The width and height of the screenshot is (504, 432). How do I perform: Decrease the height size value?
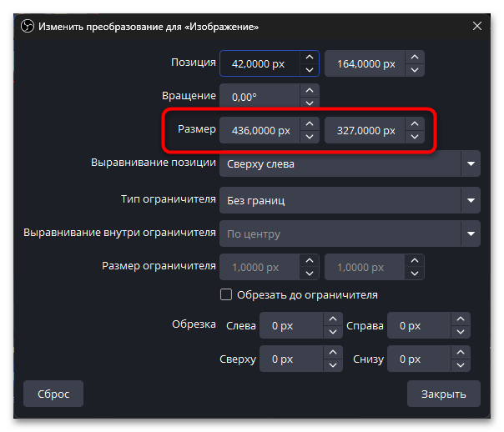pyautogui.click(x=415, y=137)
